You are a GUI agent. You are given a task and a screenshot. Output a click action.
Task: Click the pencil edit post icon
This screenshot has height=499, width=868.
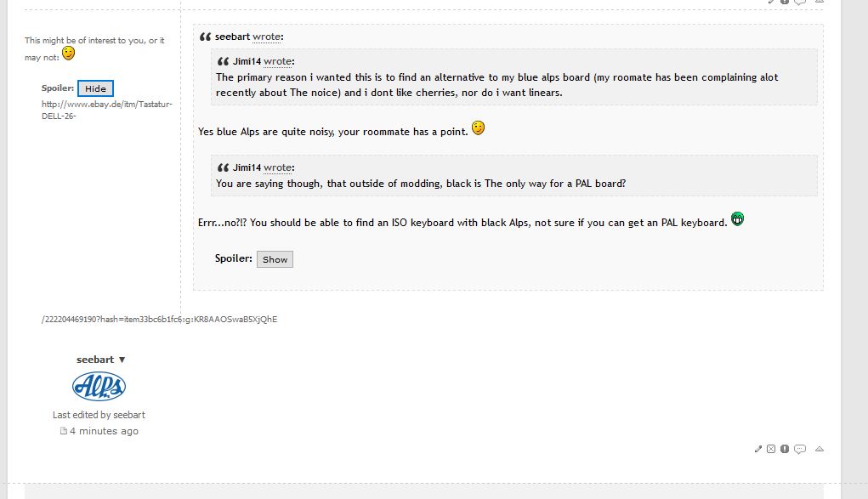[758, 449]
